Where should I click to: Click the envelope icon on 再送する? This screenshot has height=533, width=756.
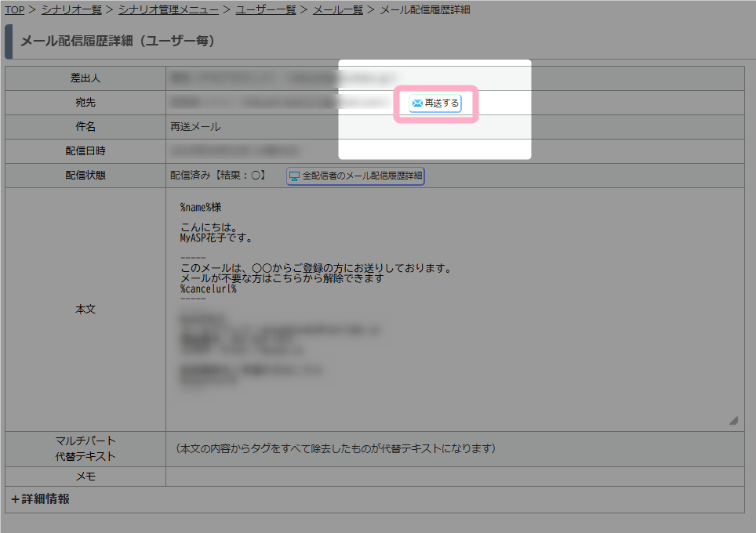click(x=417, y=103)
